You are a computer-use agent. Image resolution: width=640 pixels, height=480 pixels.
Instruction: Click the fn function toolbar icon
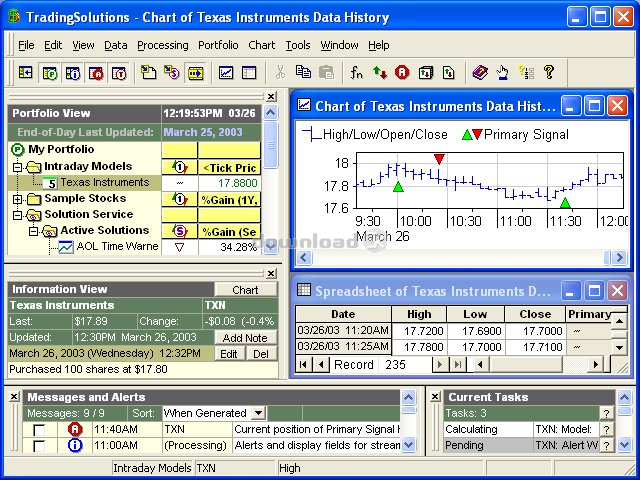(356, 73)
